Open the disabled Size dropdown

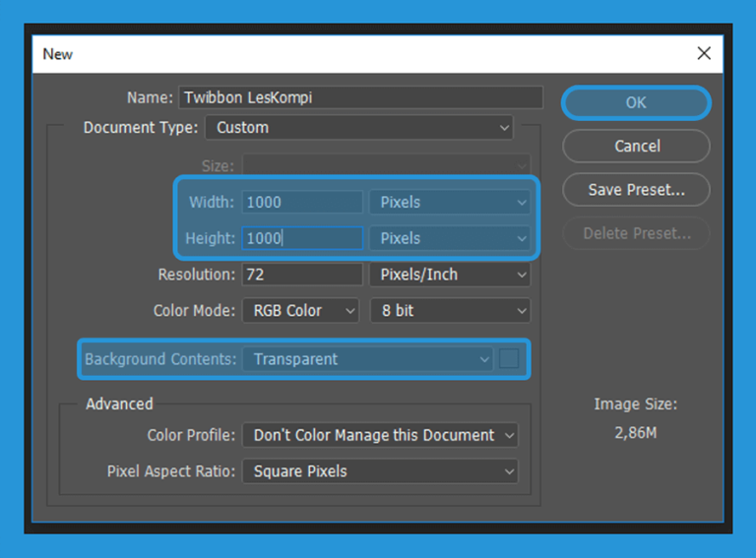click(x=386, y=166)
